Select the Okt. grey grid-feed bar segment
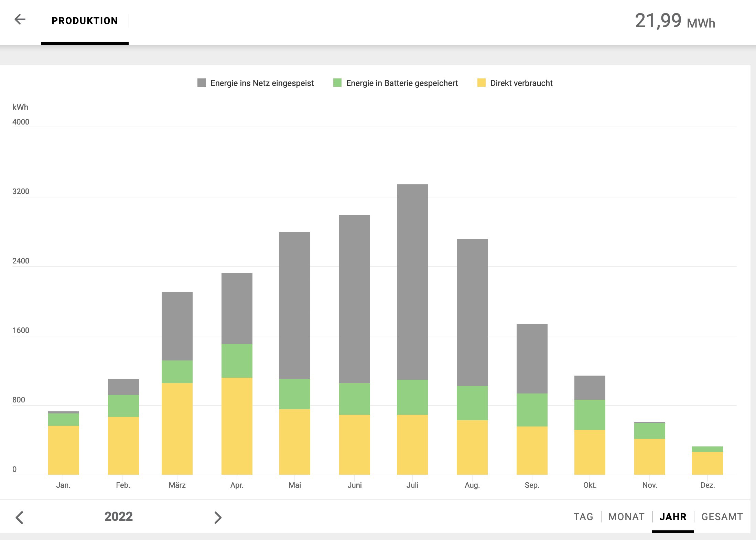This screenshot has height=540, width=756. pyautogui.click(x=590, y=388)
